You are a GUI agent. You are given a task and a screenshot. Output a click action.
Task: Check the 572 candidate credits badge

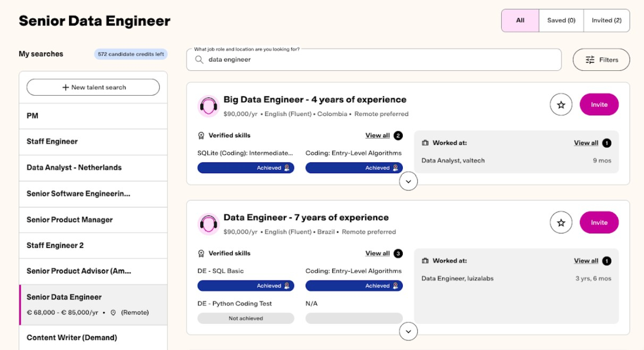click(130, 54)
